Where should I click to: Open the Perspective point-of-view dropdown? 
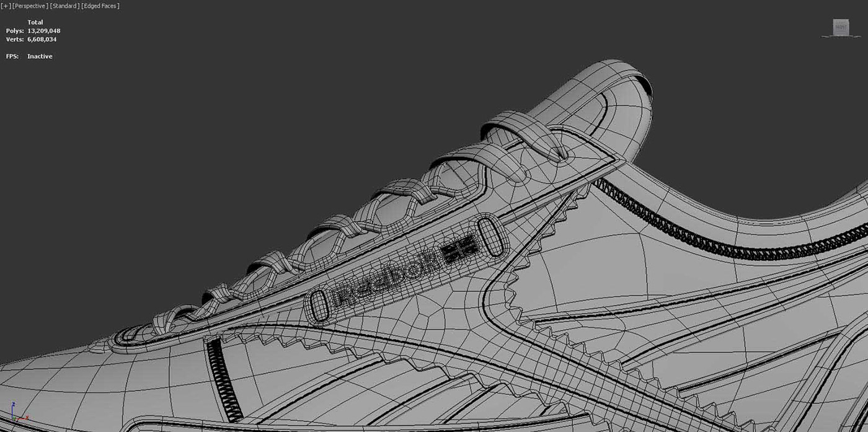click(x=30, y=6)
